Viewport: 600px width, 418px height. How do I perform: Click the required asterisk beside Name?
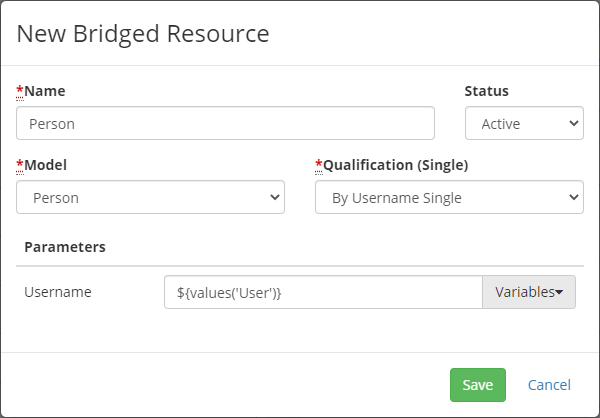point(20,90)
